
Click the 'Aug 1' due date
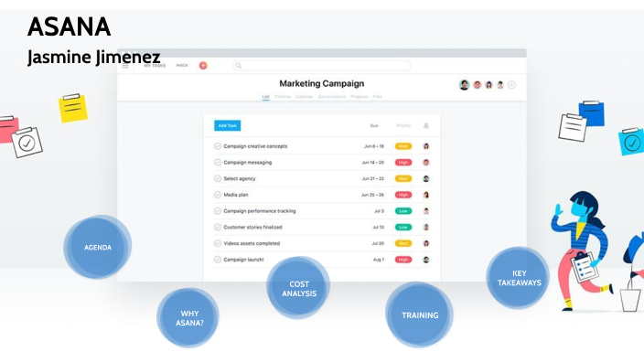(379, 260)
